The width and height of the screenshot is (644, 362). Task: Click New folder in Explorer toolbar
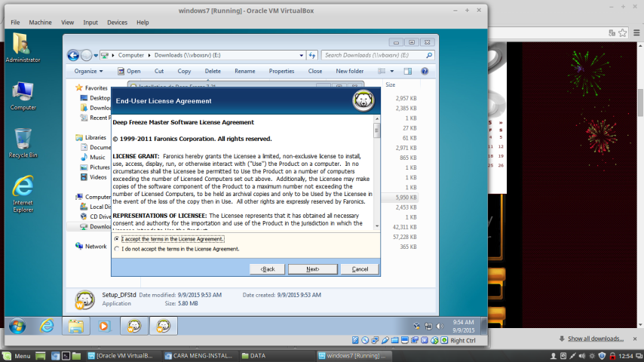point(349,71)
